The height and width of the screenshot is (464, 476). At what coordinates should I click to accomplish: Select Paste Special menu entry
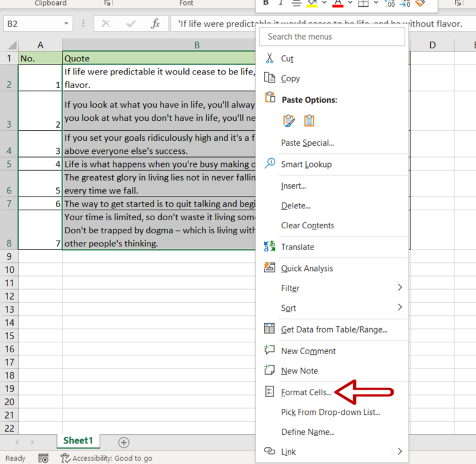(x=307, y=143)
